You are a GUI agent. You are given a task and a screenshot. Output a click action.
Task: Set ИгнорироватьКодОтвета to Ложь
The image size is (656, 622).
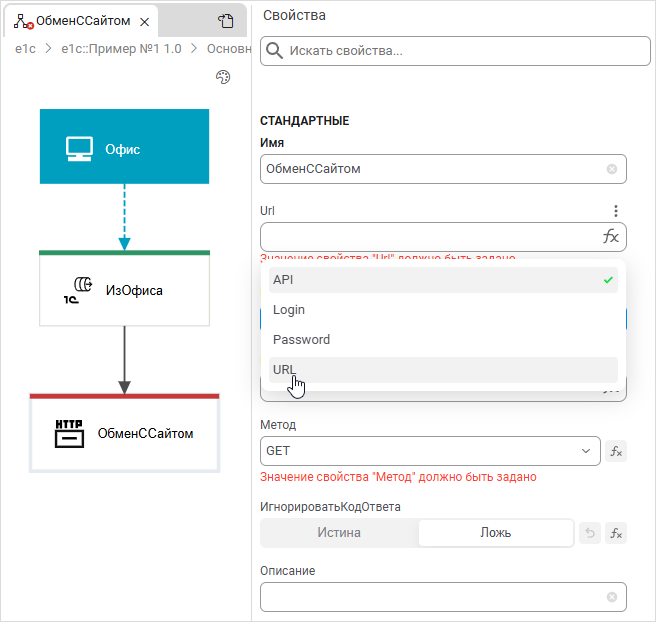tap(495, 533)
